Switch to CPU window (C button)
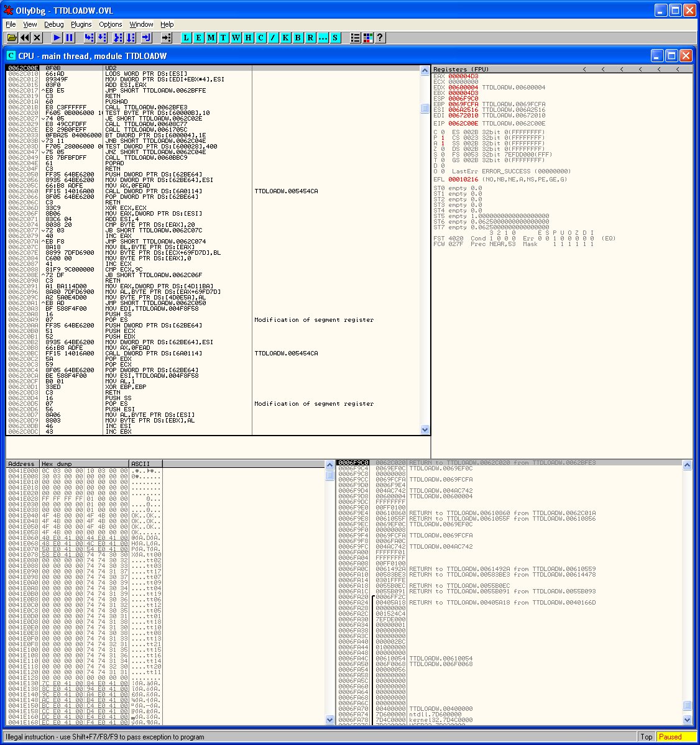This screenshot has height=745, width=700. tap(260, 37)
